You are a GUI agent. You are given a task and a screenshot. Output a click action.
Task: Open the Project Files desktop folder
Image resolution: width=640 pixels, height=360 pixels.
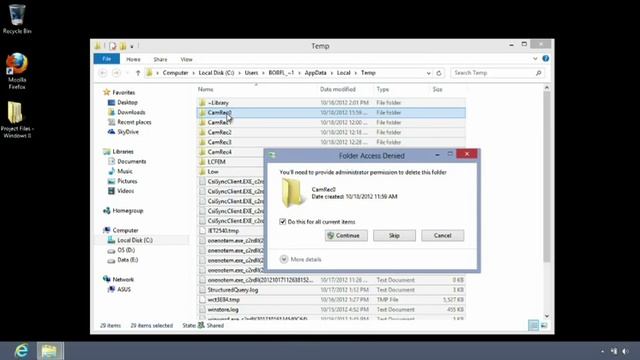(x=17, y=120)
